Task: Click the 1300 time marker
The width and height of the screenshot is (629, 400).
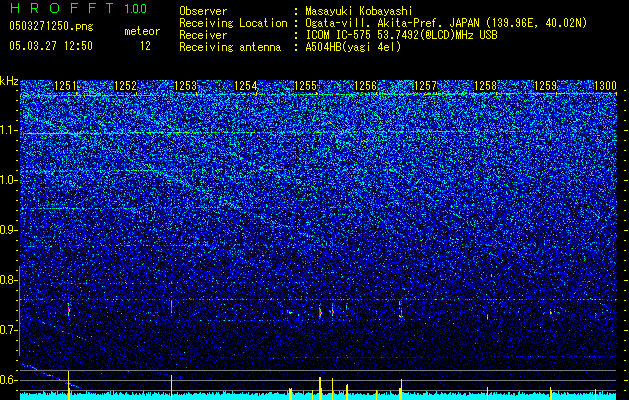Action: pos(605,86)
